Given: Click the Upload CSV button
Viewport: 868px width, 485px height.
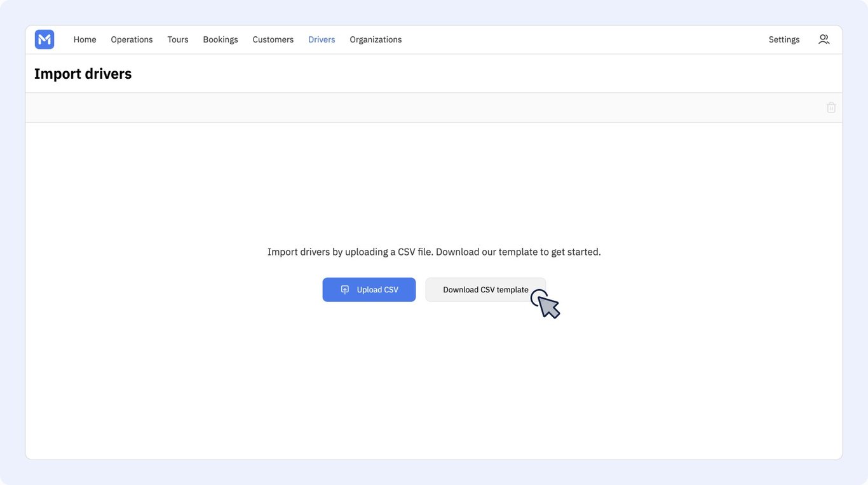Looking at the screenshot, I should pos(369,290).
